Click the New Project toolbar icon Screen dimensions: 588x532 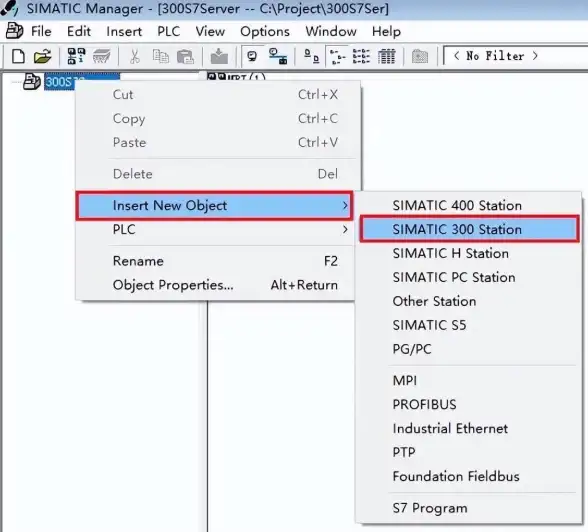18,56
